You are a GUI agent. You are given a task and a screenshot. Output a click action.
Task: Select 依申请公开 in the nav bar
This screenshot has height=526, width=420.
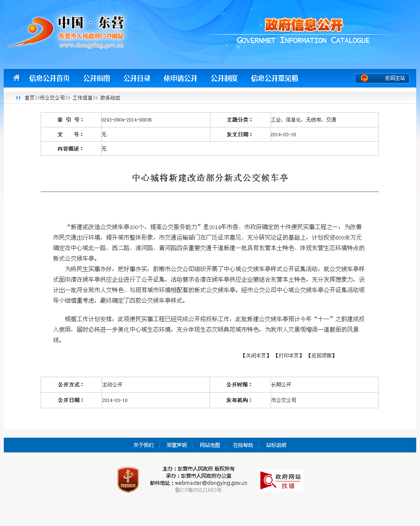[181, 78]
